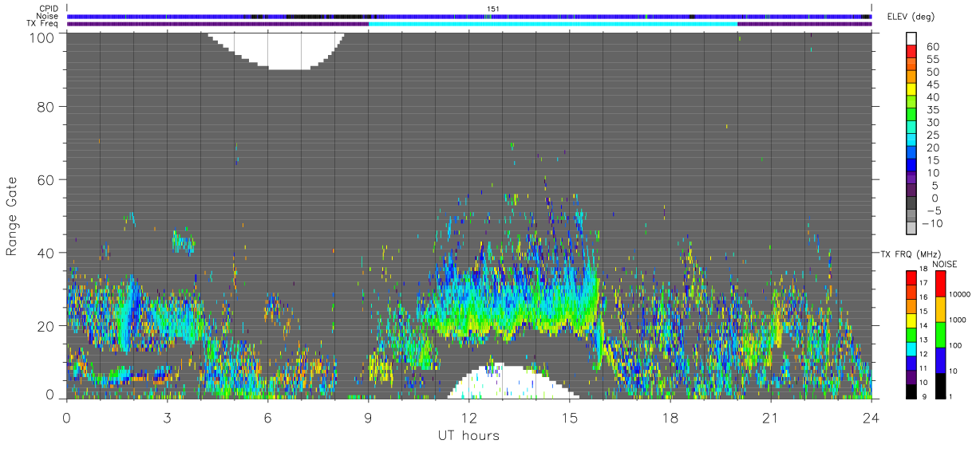Screen dimensions: 980x452
Task: Pick the cyan 20–25 segment of ELEV bar
Action: click(x=911, y=140)
